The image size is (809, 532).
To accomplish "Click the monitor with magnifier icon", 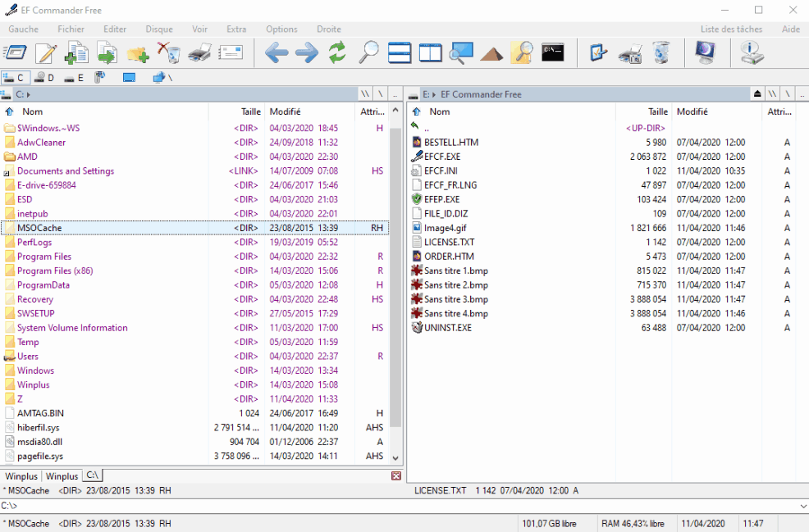I will click(461, 52).
